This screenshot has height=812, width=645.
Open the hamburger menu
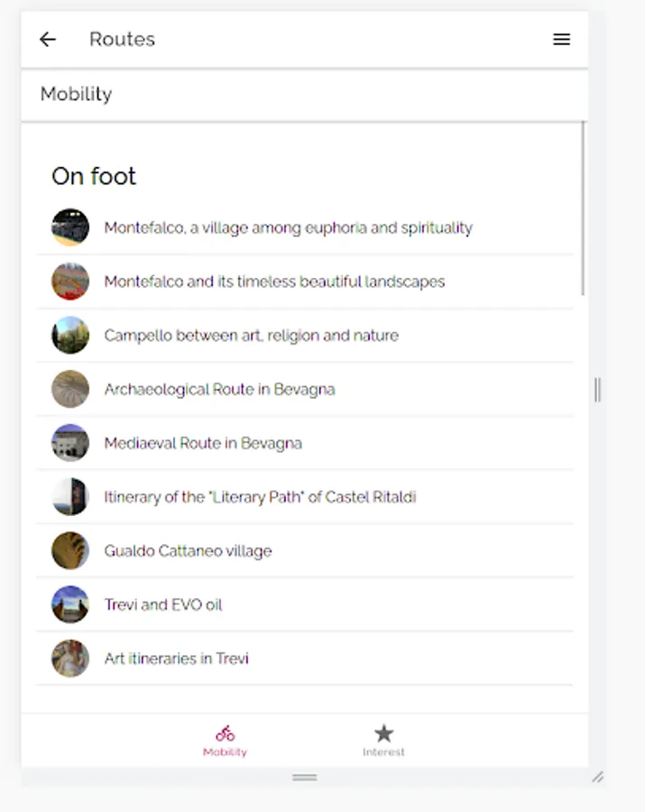(561, 40)
